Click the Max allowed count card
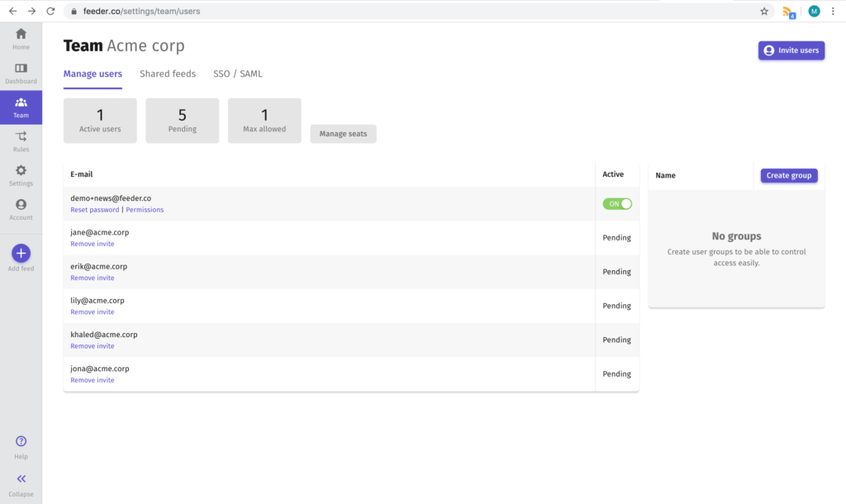Screen dimensions: 846x504 click(x=264, y=121)
